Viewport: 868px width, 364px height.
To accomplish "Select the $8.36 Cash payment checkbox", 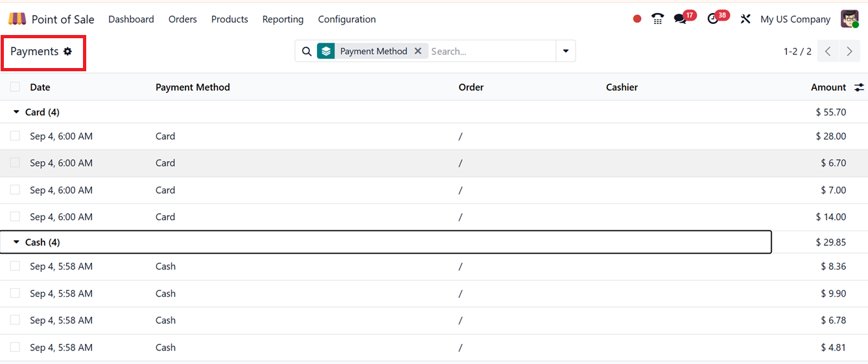I will (x=15, y=266).
